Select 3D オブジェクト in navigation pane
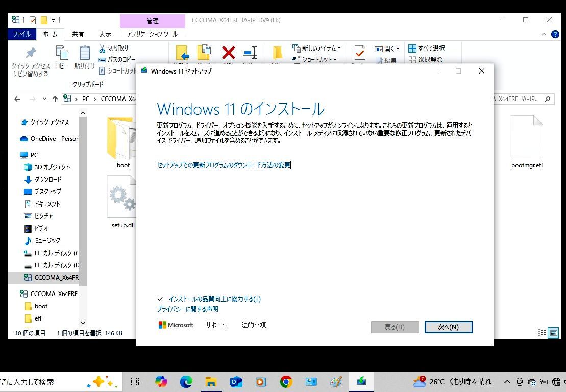The width and height of the screenshot is (566, 392). (47, 167)
